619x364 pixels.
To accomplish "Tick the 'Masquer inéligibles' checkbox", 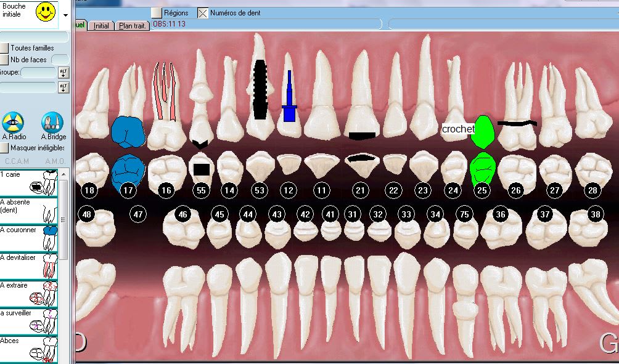I will (4, 148).
